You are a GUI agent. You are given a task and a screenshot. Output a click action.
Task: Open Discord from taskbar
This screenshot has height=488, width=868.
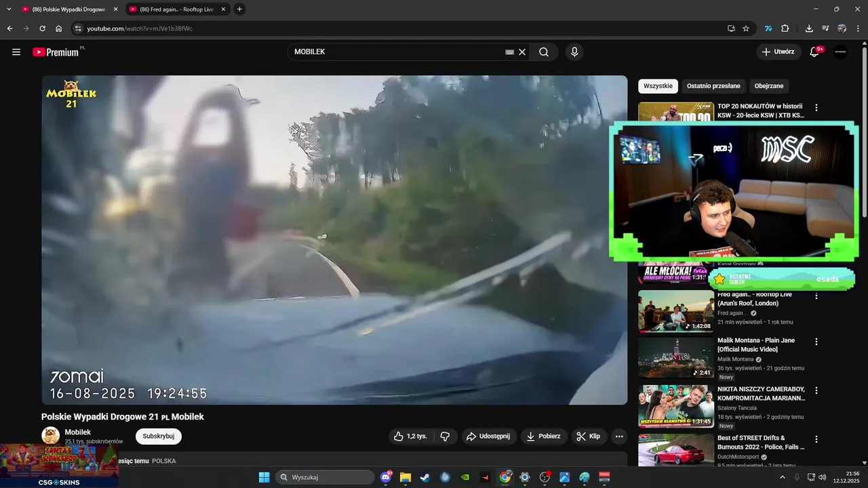(386, 477)
